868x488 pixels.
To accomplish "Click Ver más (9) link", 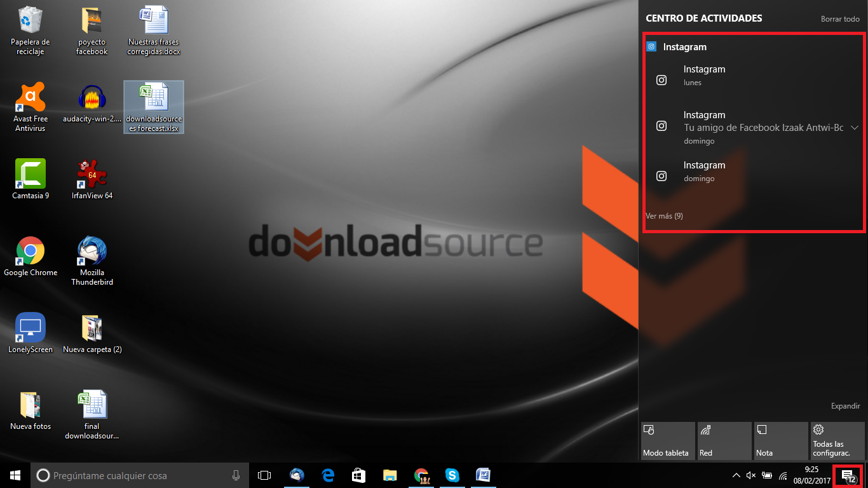I will click(664, 216).
